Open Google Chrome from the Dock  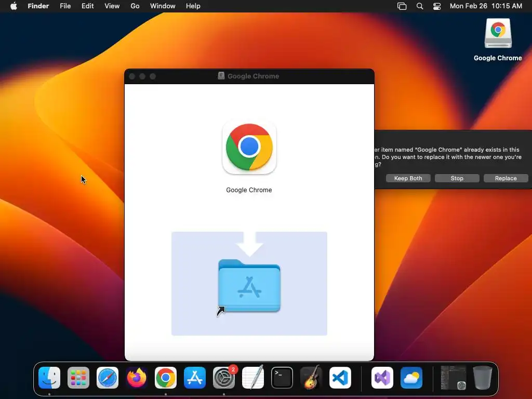coord(166,378)
